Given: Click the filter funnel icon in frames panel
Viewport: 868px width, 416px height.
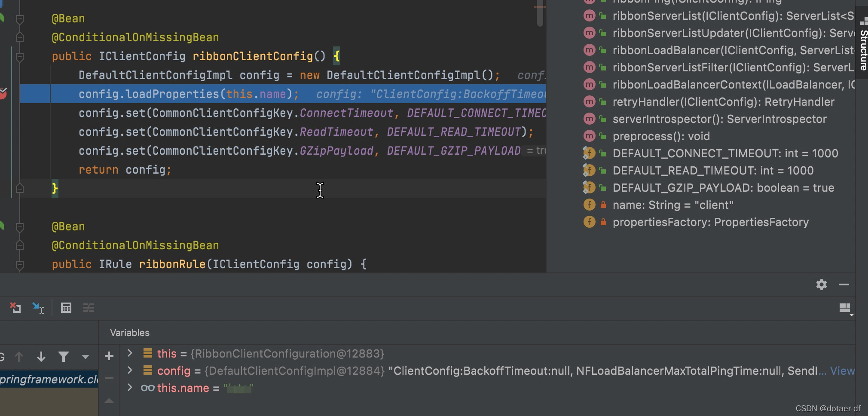Looking at the screenshot, I should coord(64,357).
